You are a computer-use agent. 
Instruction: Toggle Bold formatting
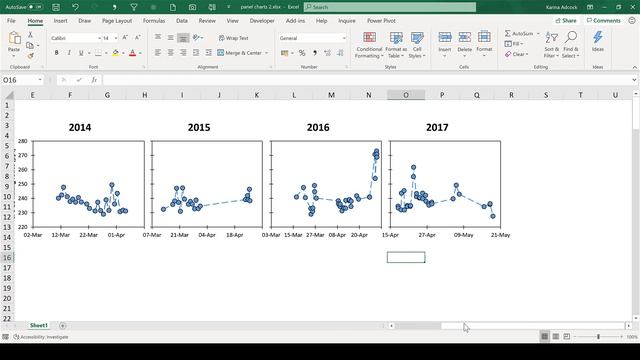coord(56,53)
